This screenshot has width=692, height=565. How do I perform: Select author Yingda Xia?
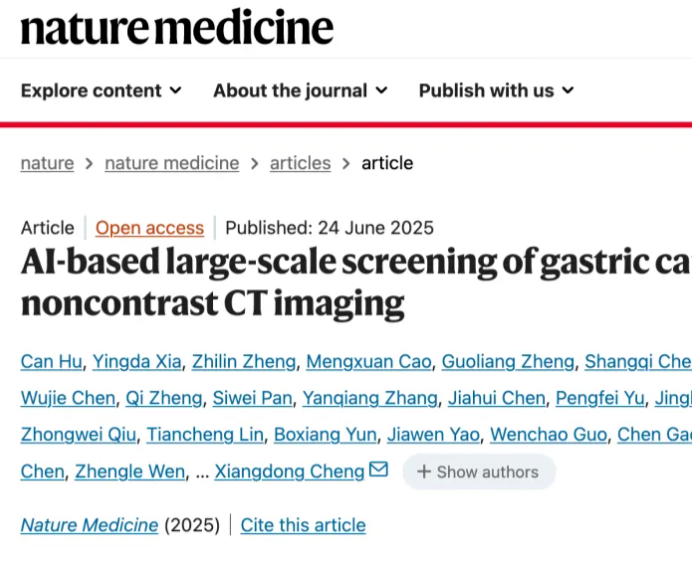(x=136, y=362)
